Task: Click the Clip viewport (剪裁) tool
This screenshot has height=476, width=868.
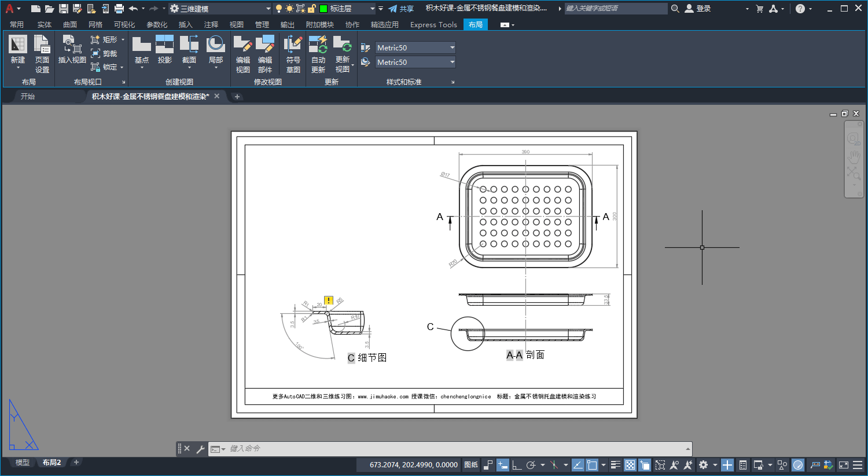Action: click(104, 53)
